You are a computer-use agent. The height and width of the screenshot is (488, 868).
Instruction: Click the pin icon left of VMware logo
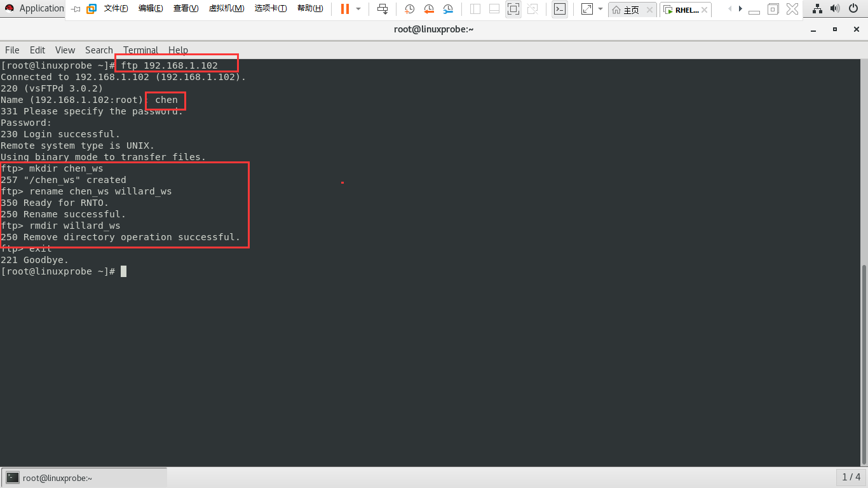coord(76,9)
